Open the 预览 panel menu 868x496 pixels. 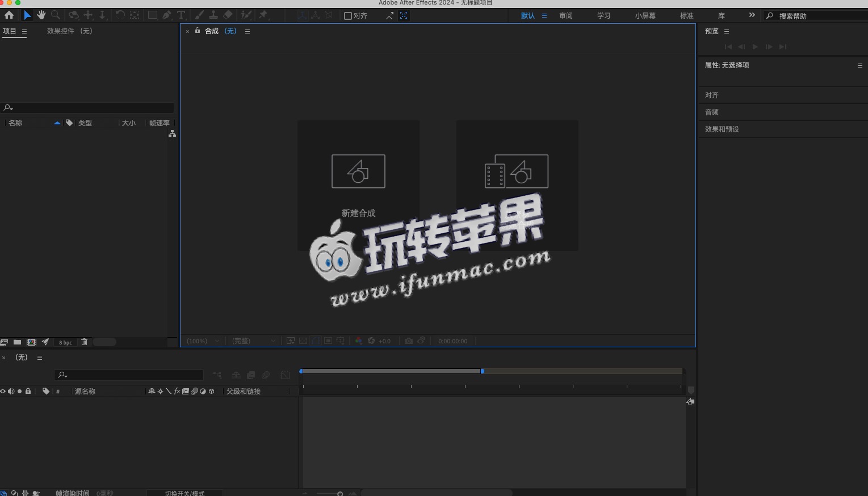[727, 31]
